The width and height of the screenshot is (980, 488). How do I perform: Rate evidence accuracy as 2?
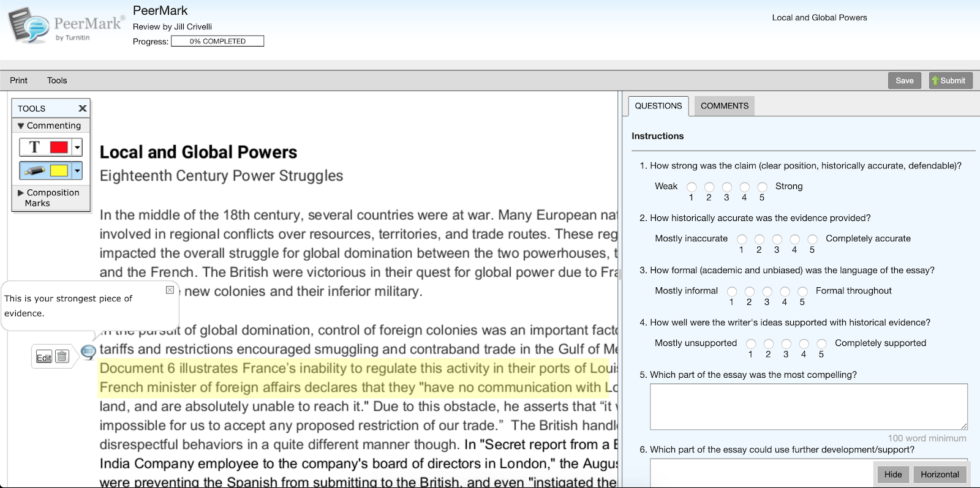pos(759,239)
